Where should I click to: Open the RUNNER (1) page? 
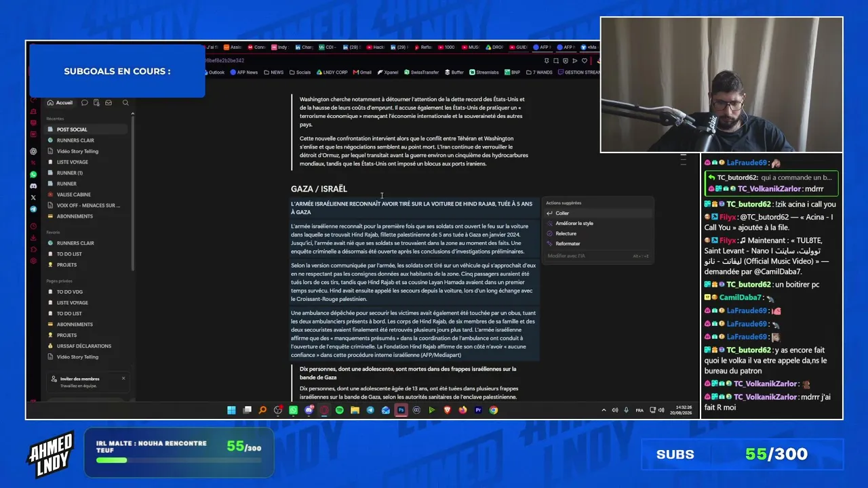[x=87, y=173]
